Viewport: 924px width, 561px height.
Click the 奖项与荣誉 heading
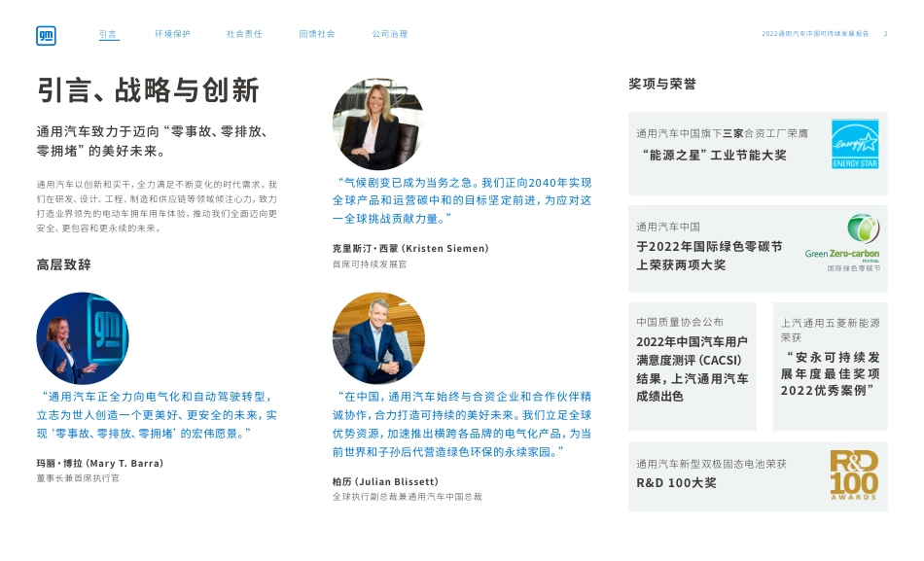(x=661, y=84)
